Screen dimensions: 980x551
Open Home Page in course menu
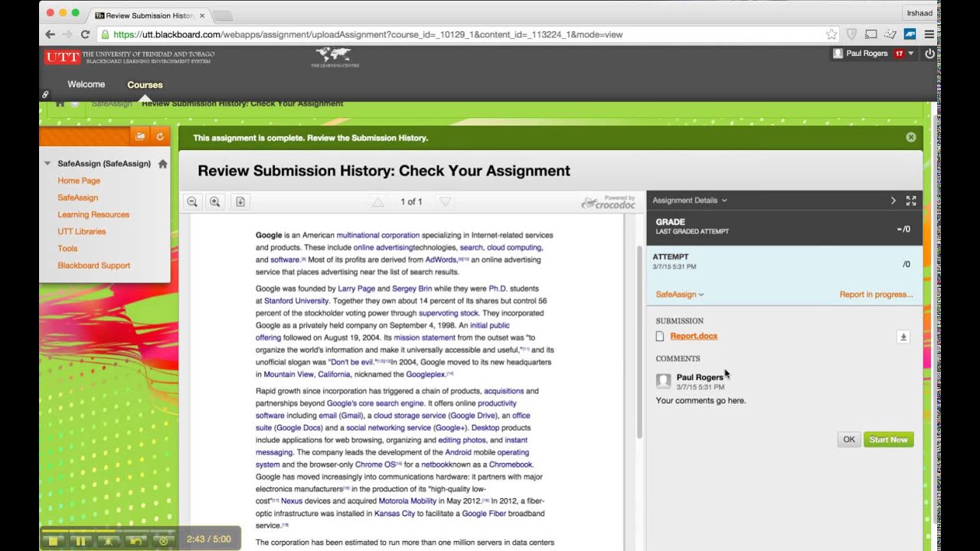(x=79, y=181)
